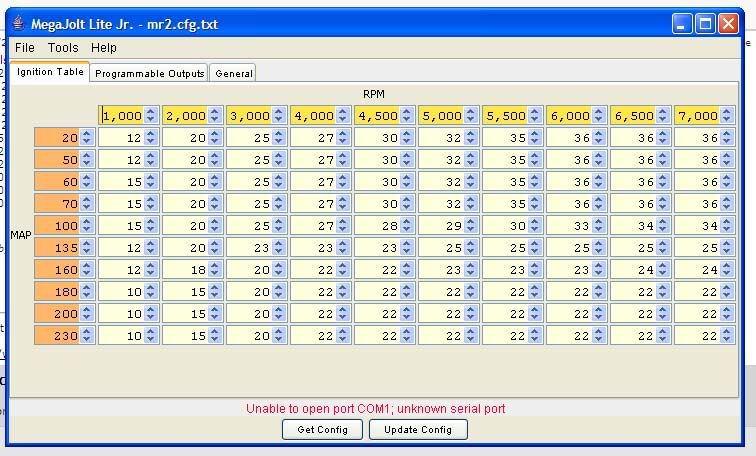Increase advance at MAP 100, 6,000 RPM
The image size is (756, 456).
pos(598,222)
